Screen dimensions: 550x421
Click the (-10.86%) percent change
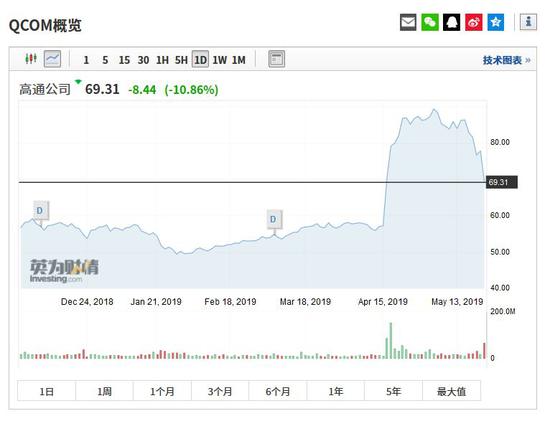click(191, 90)
